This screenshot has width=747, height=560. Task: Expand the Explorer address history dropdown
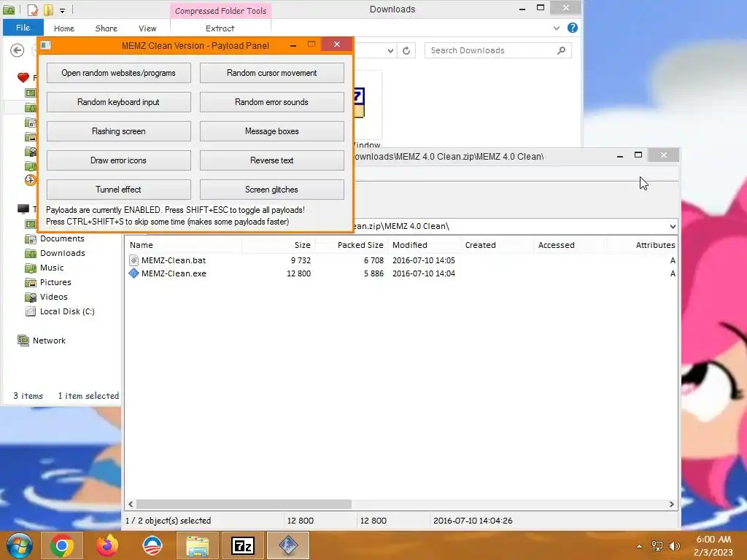coord(391,50)
